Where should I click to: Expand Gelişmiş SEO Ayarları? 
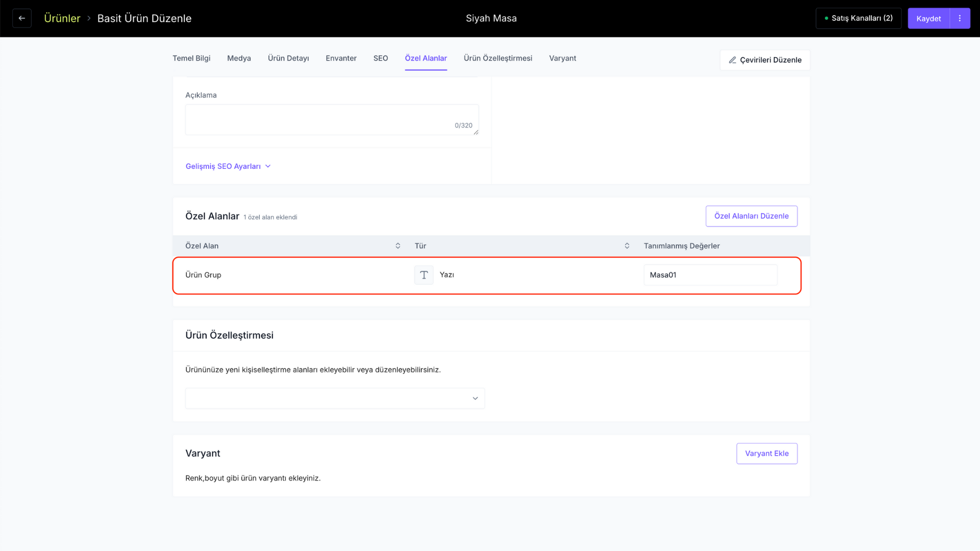(x=228, y=166)
